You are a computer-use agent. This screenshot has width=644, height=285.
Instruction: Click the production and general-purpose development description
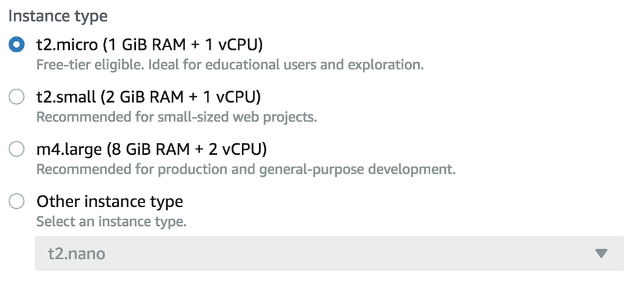[245, 169]
